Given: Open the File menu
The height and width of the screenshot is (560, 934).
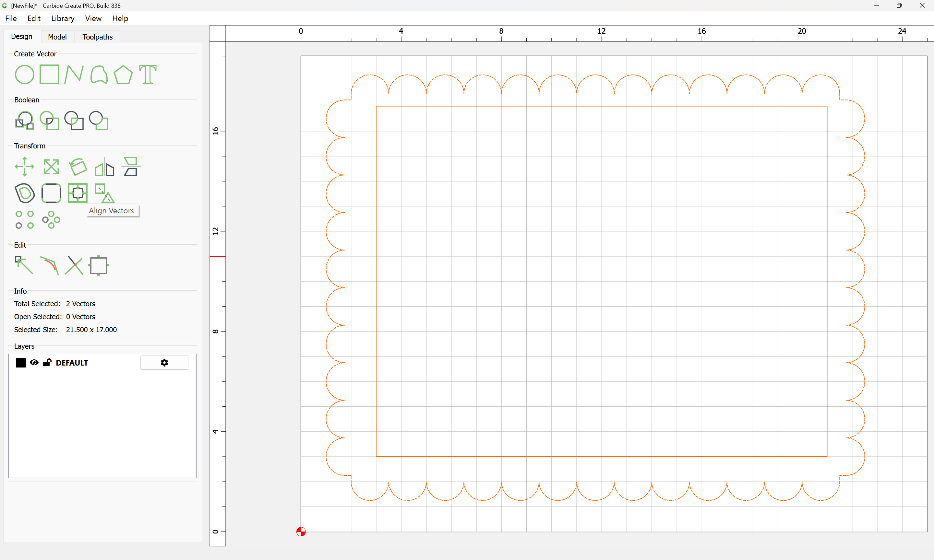Looking at the screenshot, I should tap(11, 18).
